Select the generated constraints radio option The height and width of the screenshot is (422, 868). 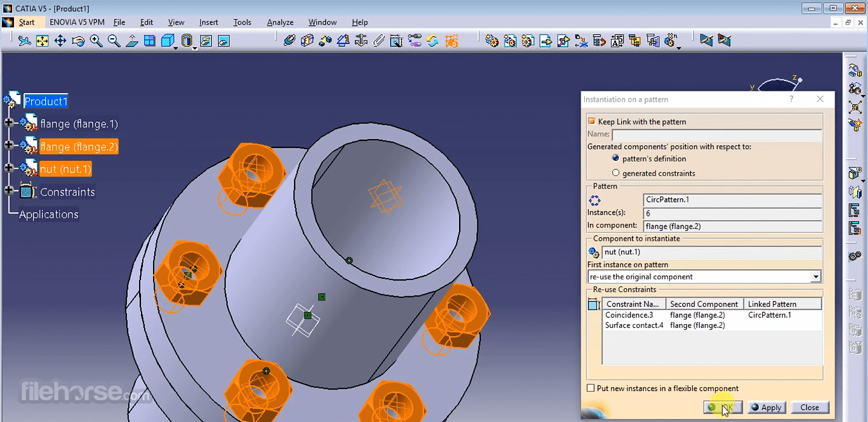616,173
